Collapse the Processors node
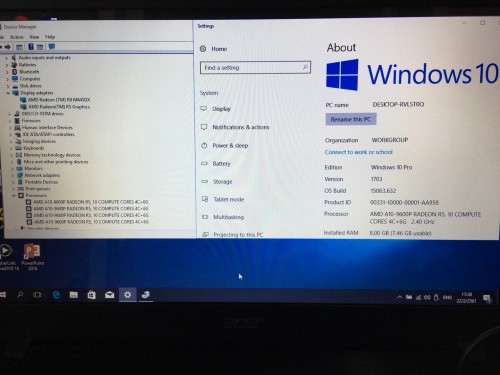 (14, 195)
